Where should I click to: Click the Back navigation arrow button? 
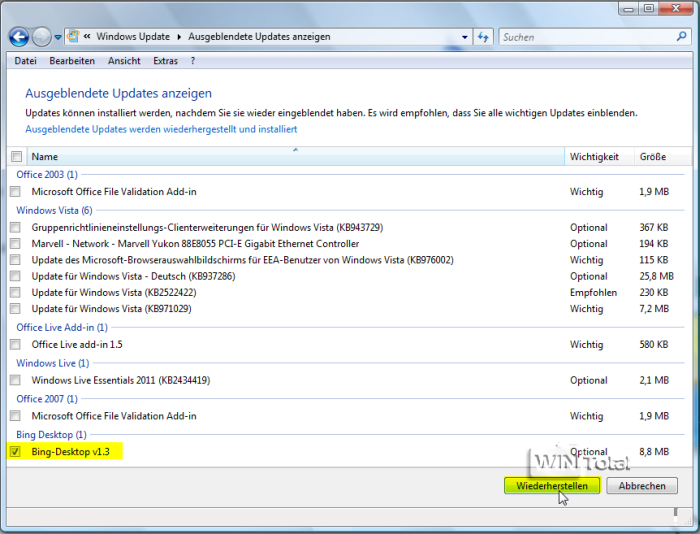pos(19,37)
